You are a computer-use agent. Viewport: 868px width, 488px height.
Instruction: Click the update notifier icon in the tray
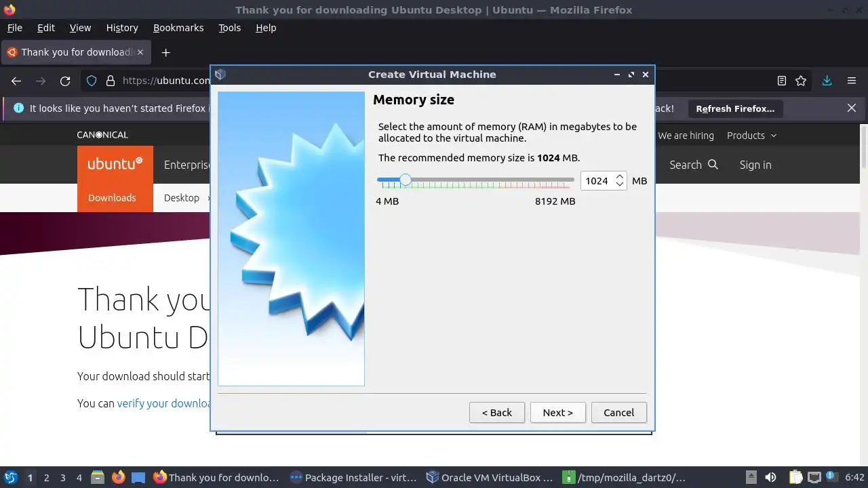tap(831, 477)
